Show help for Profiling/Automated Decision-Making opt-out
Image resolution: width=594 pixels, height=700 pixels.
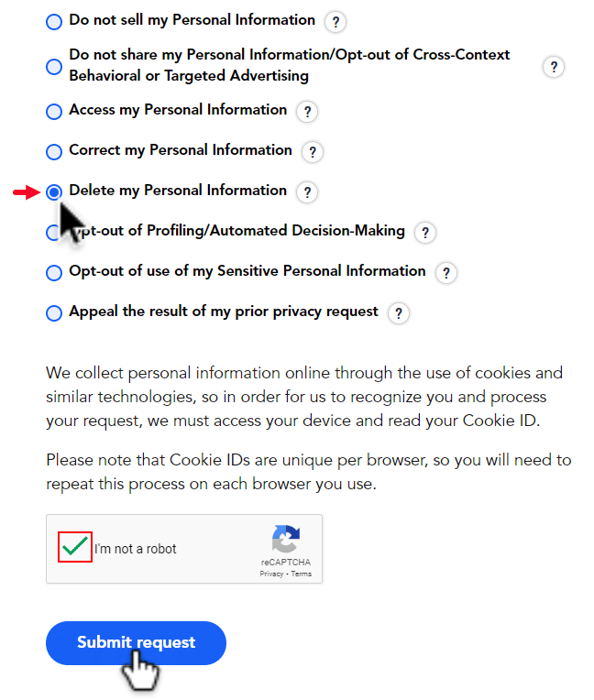click(x=425, y=232)
